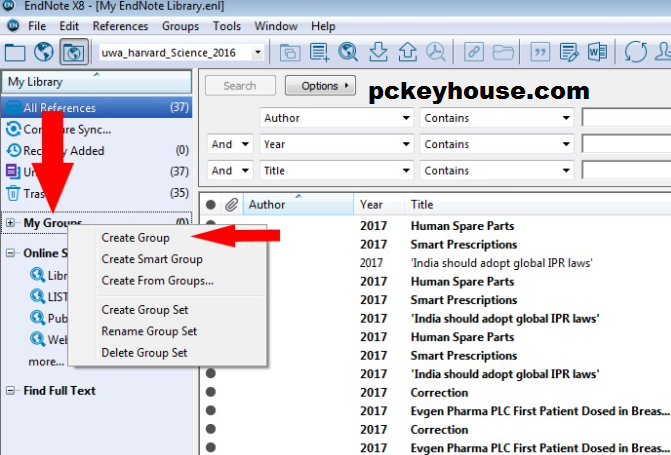The height and width of the screenshot is (455, 671).
Task: Open the uwa_harvard_Science_2016 style dropdown
Action: click(258, 52)
